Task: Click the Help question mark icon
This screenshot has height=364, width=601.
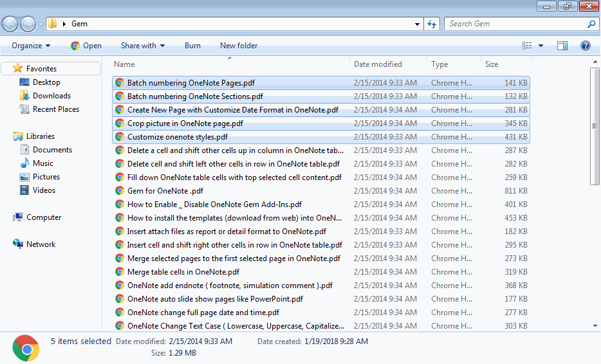Action: click(x=586, y=46)
